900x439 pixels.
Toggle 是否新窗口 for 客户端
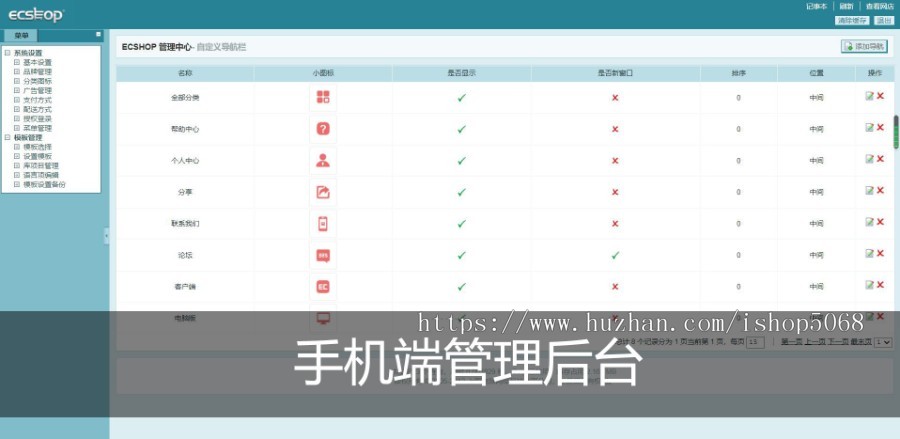(x=615, y=286)
